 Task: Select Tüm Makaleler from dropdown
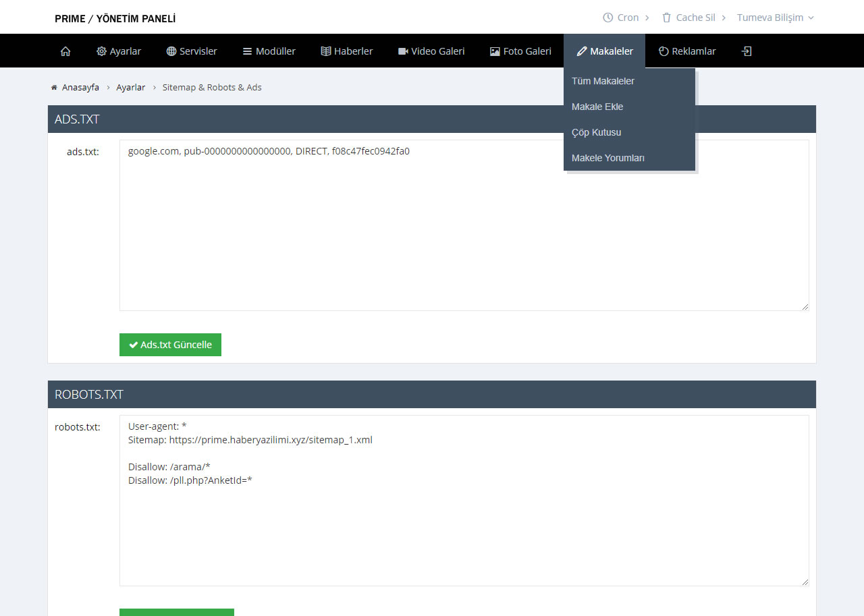click(x=629, y=81)
